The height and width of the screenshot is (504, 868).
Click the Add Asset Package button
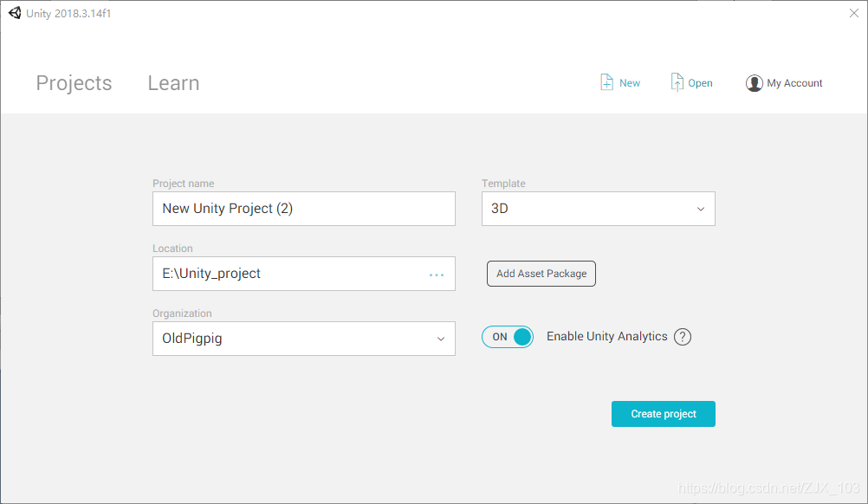pos(541,274)
